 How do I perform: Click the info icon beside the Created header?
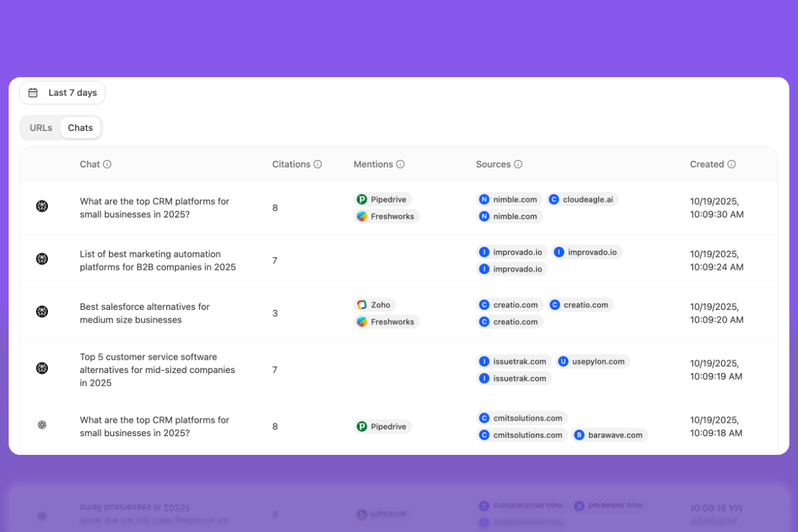click(732, 164)
